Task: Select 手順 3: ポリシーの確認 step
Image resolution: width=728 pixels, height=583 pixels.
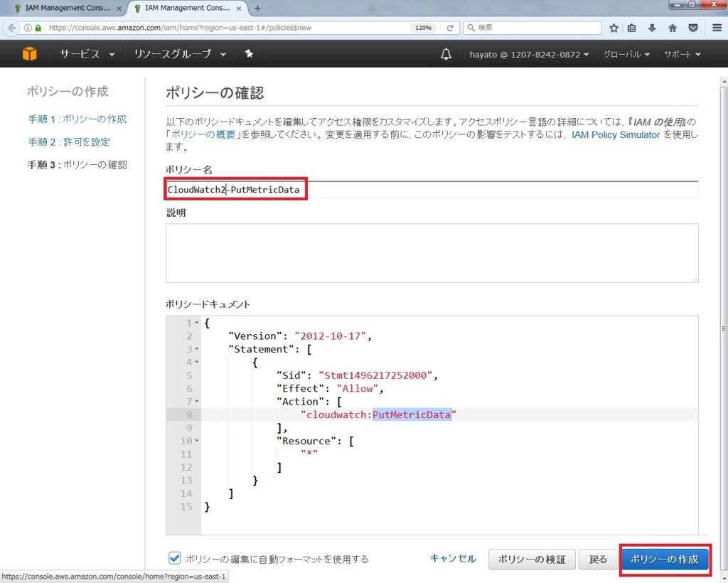Action: [77, 165]
